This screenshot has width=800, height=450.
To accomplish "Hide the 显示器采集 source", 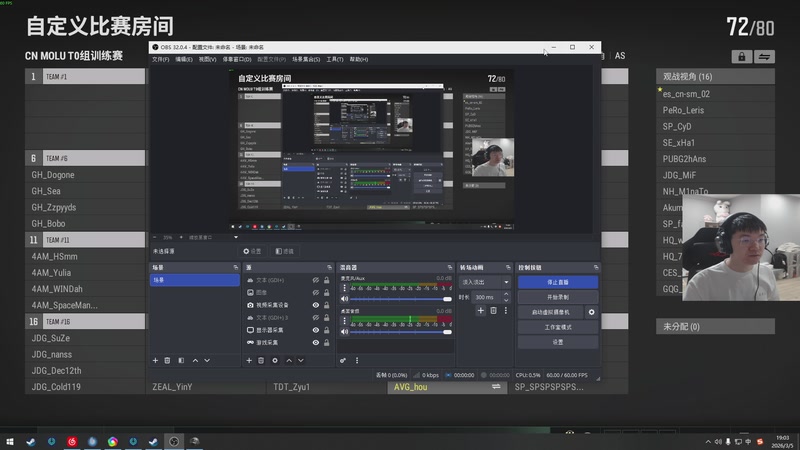I will click(316, 329).
